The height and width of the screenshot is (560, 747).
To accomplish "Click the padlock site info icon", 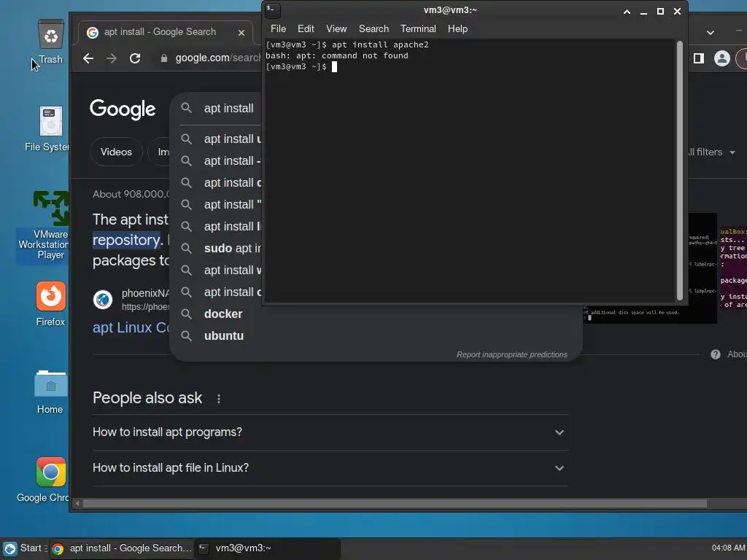I will [x=164, y=58].
